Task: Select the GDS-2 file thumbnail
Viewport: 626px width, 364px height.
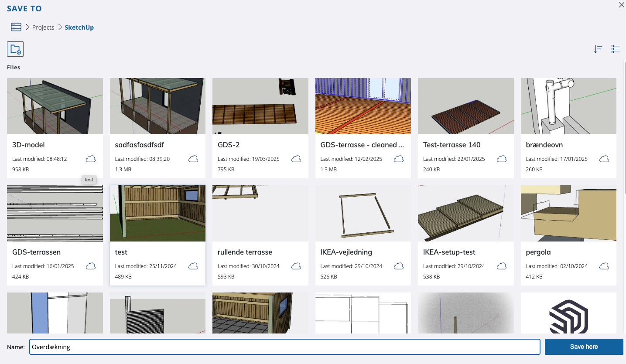Action: [260, 106]
